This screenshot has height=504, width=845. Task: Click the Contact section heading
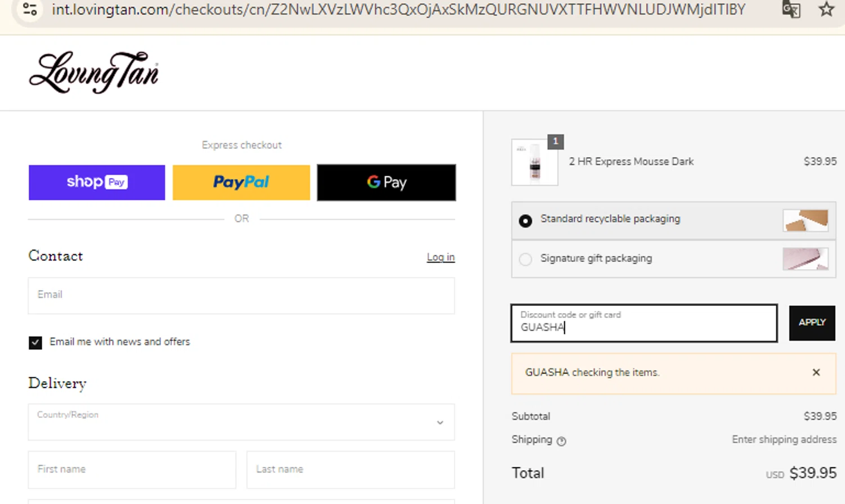(x=55, y=256)
